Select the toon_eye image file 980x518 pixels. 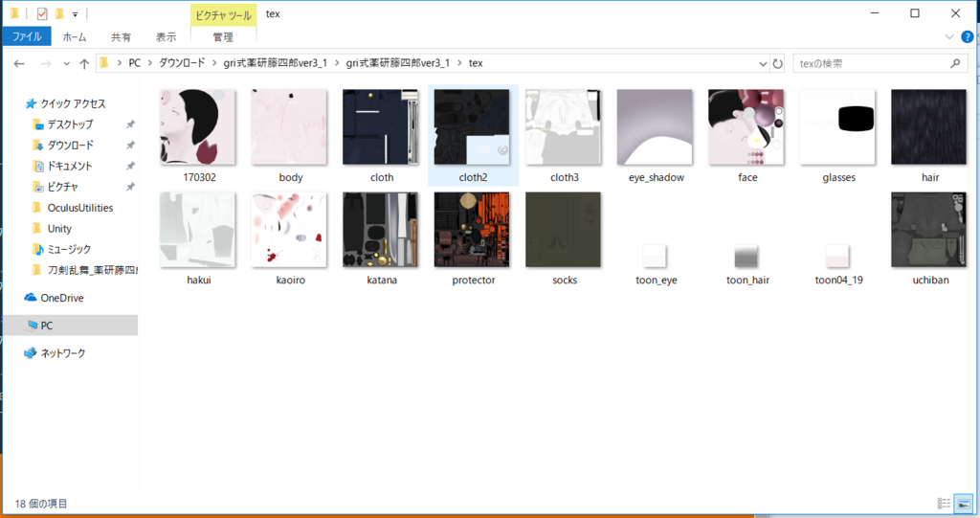coord(655,257)
